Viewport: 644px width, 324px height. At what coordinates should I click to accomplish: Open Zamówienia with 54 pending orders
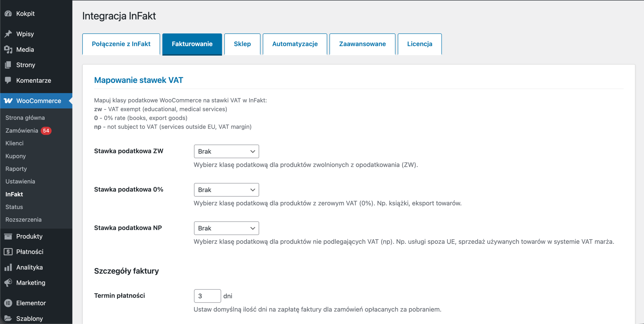click(x=22, y=130)
